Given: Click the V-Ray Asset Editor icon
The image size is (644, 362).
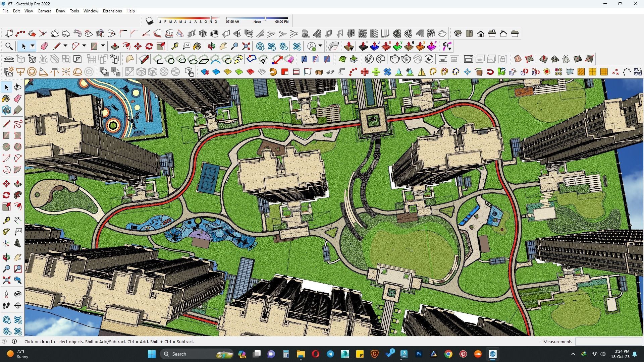Looking at the screenshot, I should [369, 59].
